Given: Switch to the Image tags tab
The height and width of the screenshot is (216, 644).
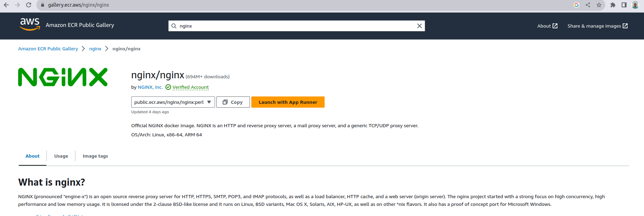Looking at the screenshot, I should [95, 156].
